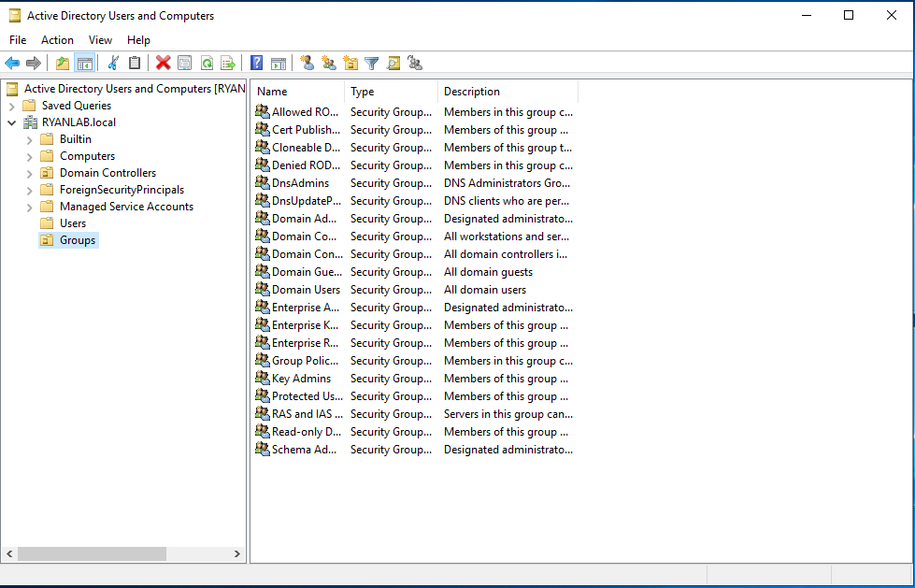
Task: Open filter options with the funnel icon
Action: tap(371, 63)
